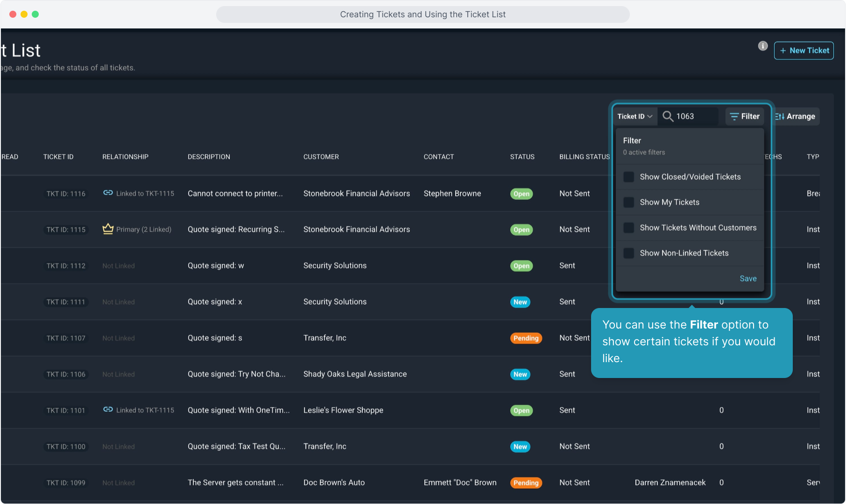This screenshot has width=846, height=504.
Task: Tick Show Non-Linked Tickets checkbox
Action: click(x=629, y=253)
